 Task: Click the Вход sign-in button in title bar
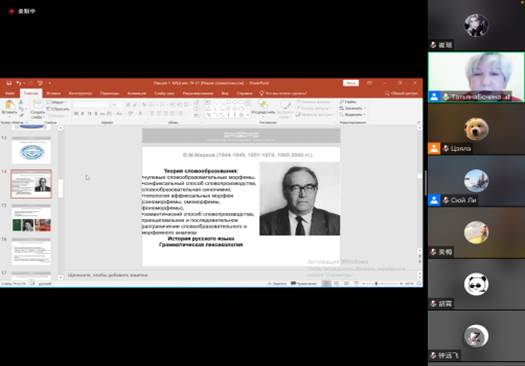(x=351, y=83)
